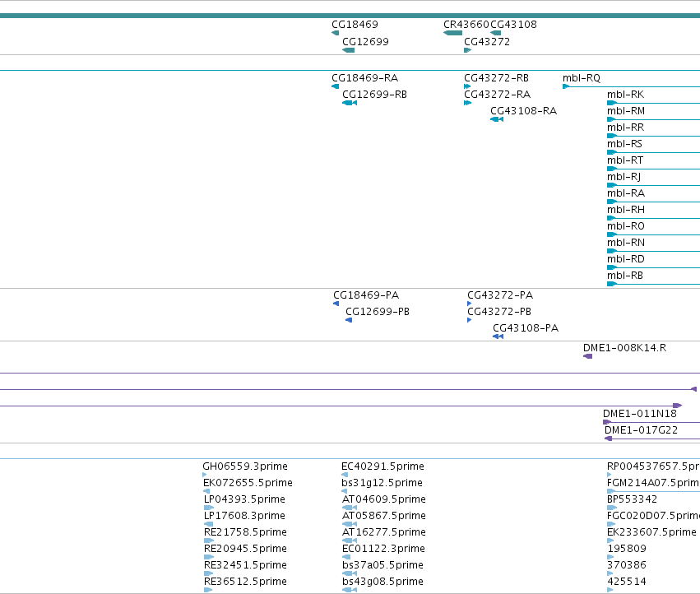Select the mbl-RS transcript
The height and width of the screenshot is (594, 700).
624,144
